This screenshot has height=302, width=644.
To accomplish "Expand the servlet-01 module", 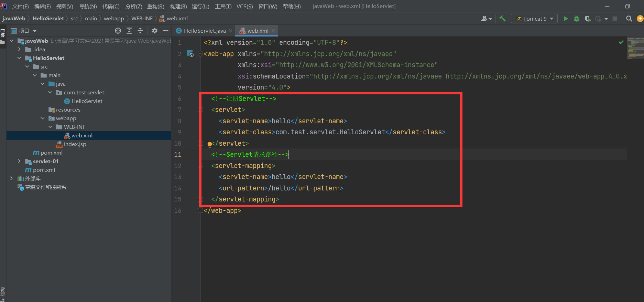I will (19, 161).
